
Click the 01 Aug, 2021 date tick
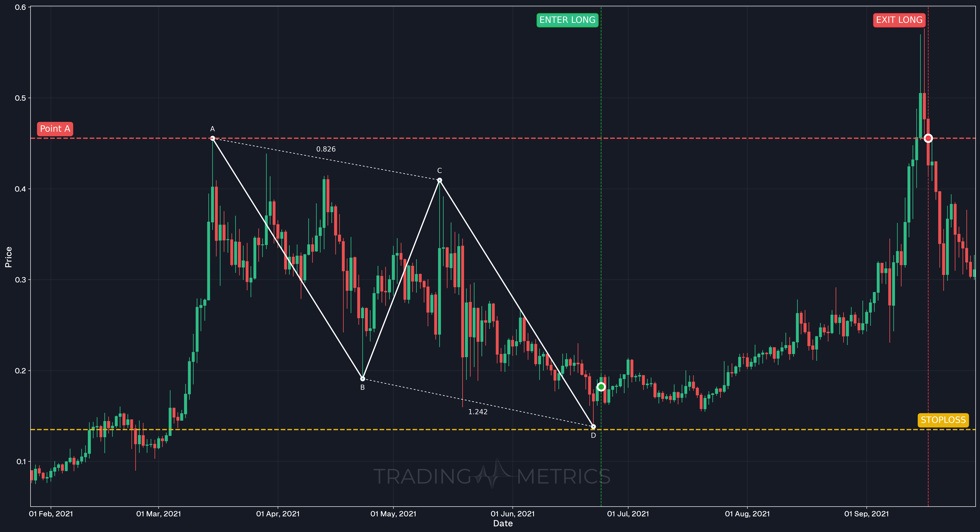pyautogui.click(x=748, y=514)
